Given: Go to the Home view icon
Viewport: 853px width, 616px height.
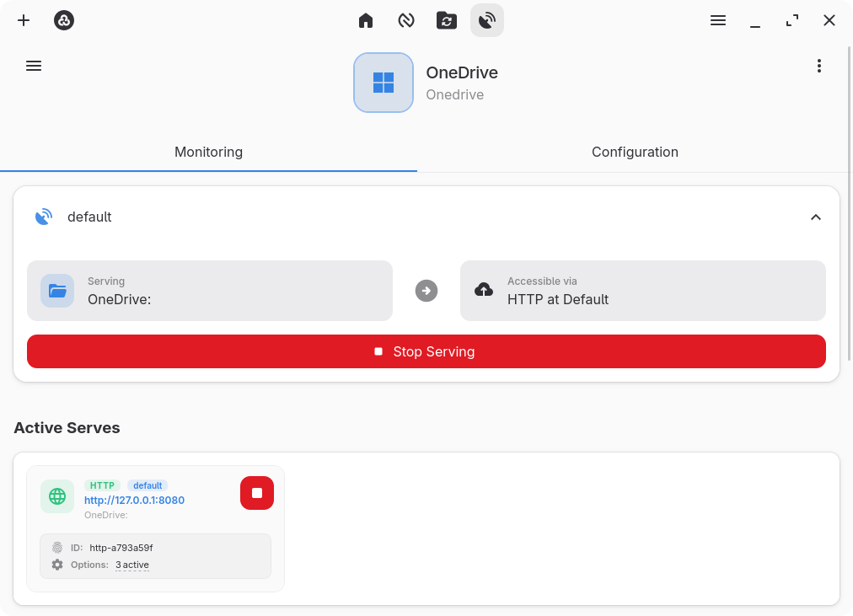Looking at the screenshot, I should click(x=366, y=20).
